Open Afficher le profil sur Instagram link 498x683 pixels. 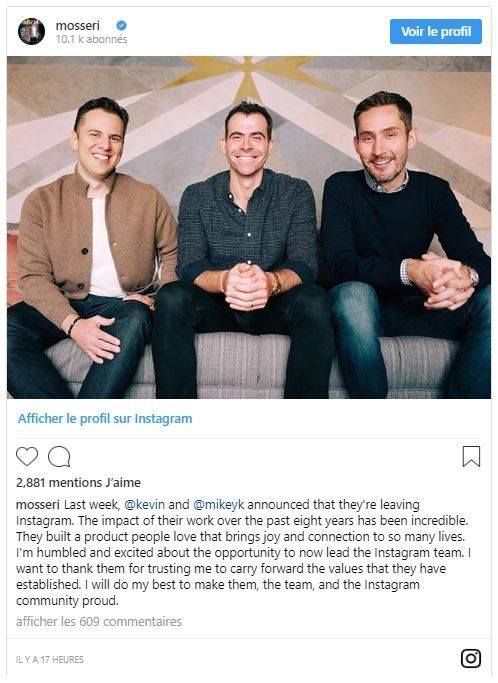click(105, 419)
